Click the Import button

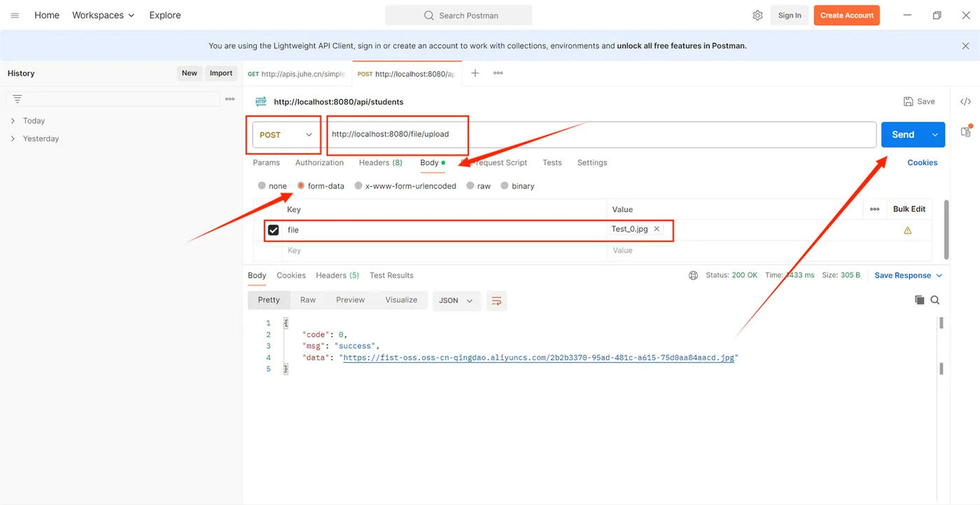pyautogui.click(x=221, y=73)
